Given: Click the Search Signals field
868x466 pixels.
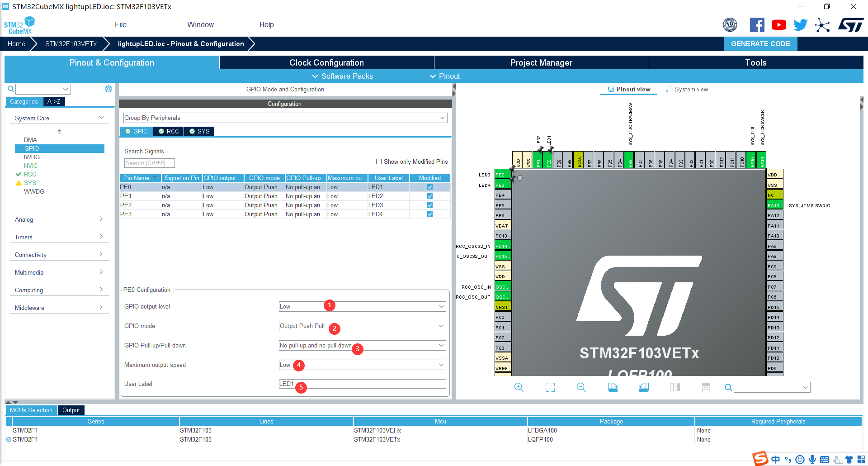Looking at the screenshot, I should (x=149, y=163).
